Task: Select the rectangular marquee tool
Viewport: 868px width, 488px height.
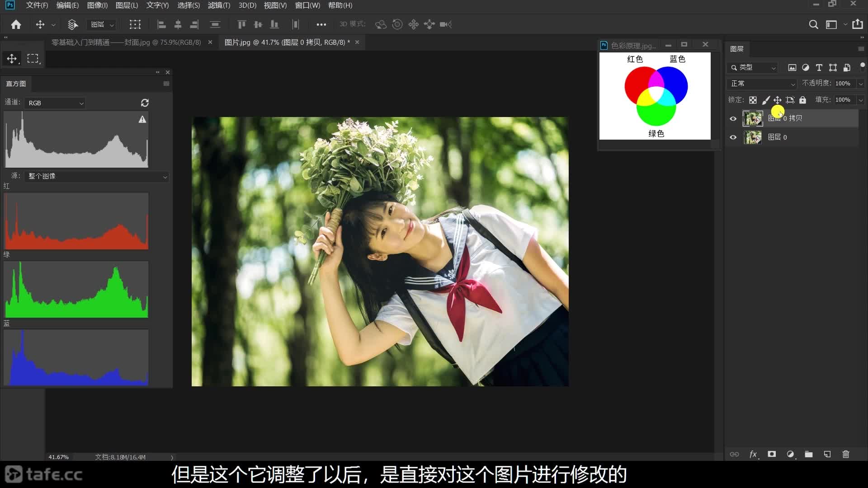Action: [x=33, y=58]
